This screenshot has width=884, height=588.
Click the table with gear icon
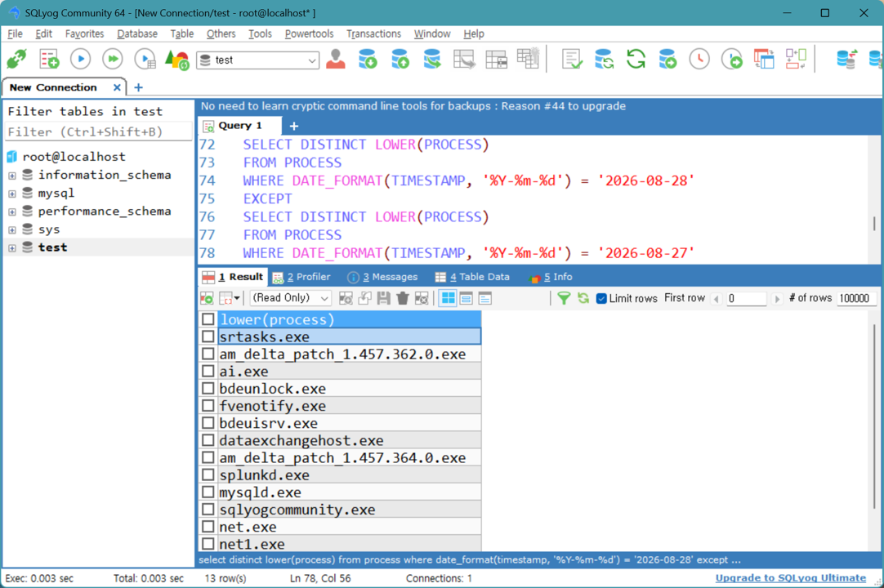coord(529,59)
